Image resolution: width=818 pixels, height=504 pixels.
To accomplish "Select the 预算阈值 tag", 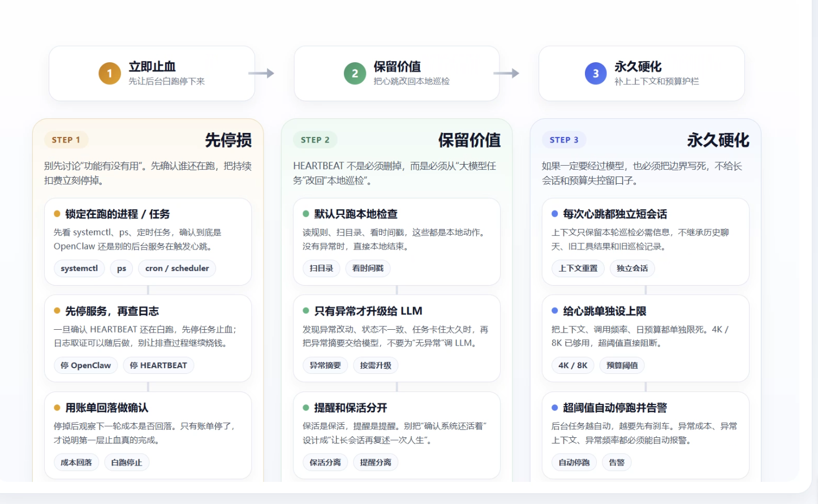I will click(x=622, y=365).
